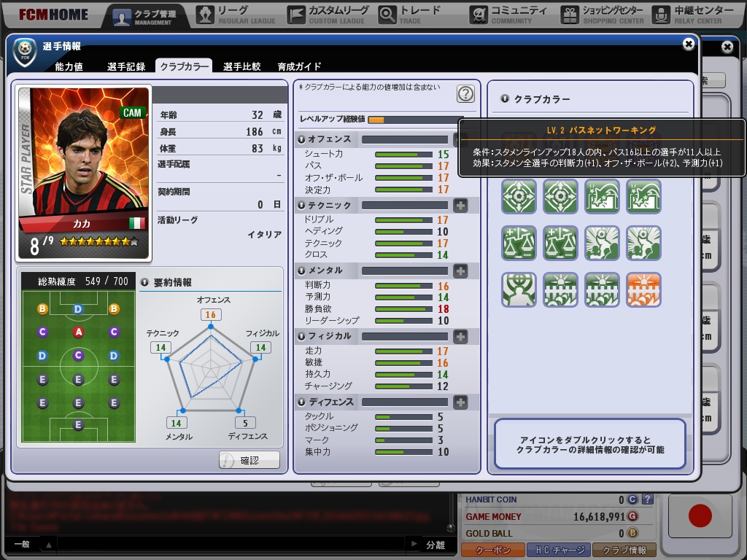Select the クラブカラー tab
Screen dimensions: 747x560
pyautogui.click(x=184, y=66)
